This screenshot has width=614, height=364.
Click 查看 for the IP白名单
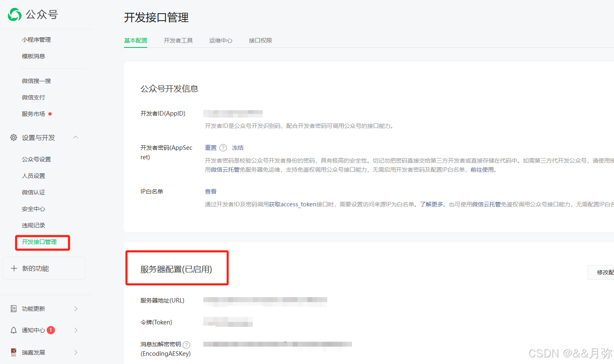(x=211, y=191)
